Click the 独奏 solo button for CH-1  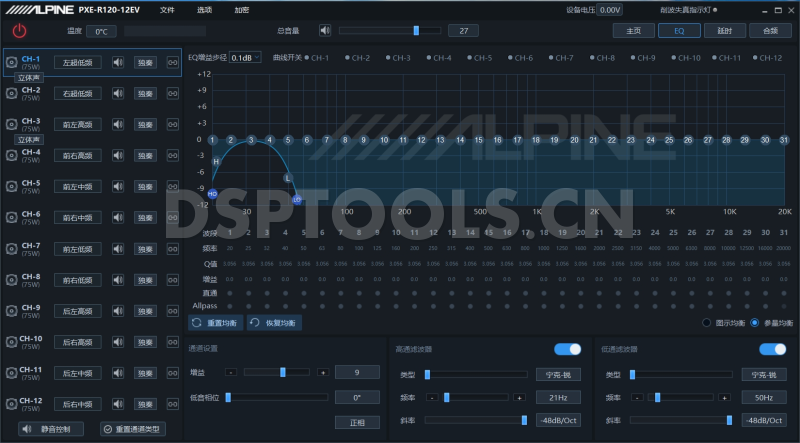pyautogui.click(x=145, y=63)
